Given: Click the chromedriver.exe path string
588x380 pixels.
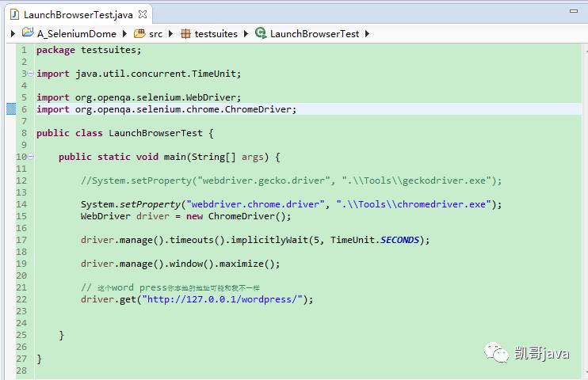Looking at the screenshot, I should (x=414, y=204).
